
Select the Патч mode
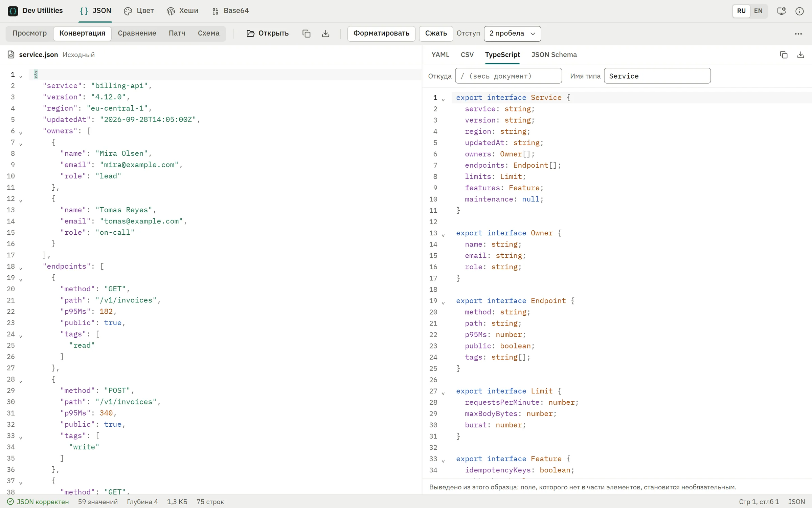click(x=177, y=34)
